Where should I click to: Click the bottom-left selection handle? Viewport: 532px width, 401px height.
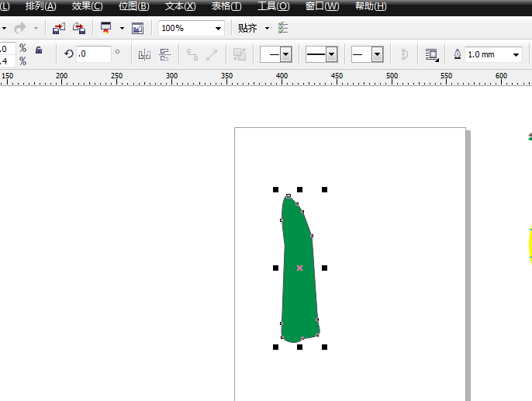pyautogui.click(x=275, y=347)
